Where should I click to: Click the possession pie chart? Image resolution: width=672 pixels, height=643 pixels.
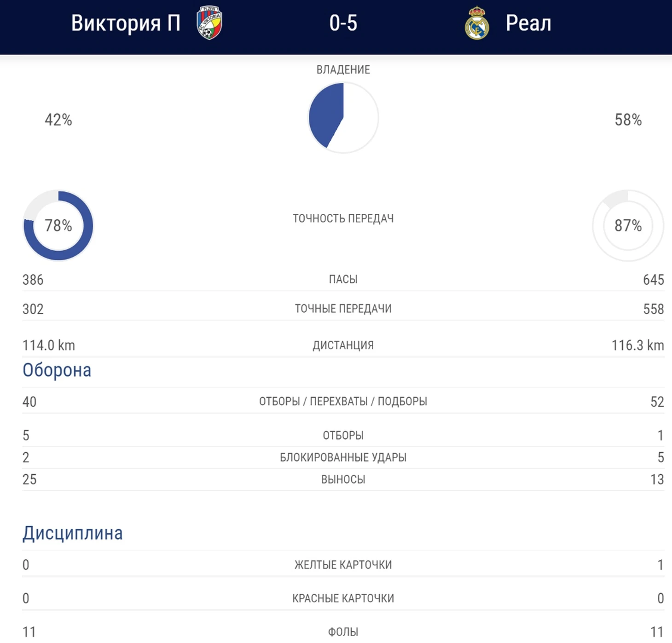(343, 117)
